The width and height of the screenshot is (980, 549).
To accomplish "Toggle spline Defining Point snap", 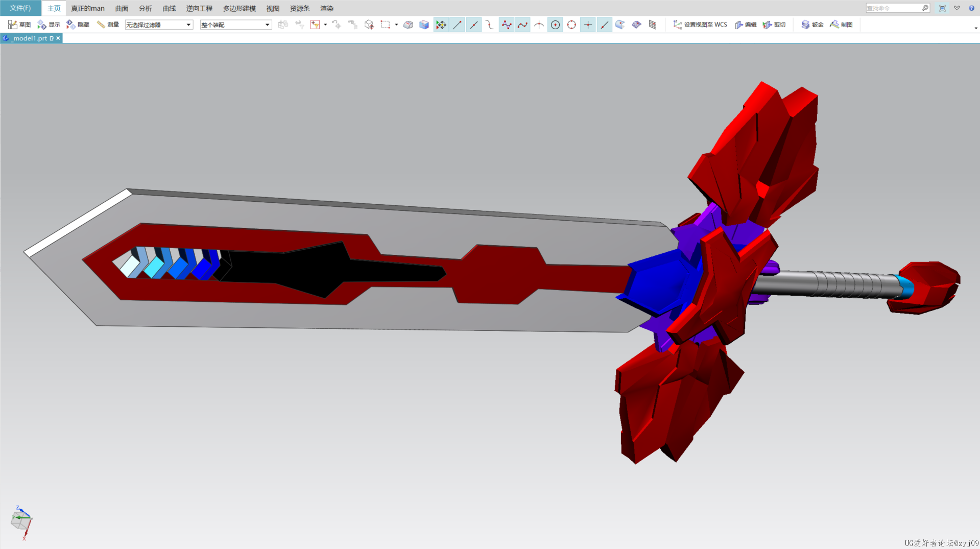I will point(522,25).
